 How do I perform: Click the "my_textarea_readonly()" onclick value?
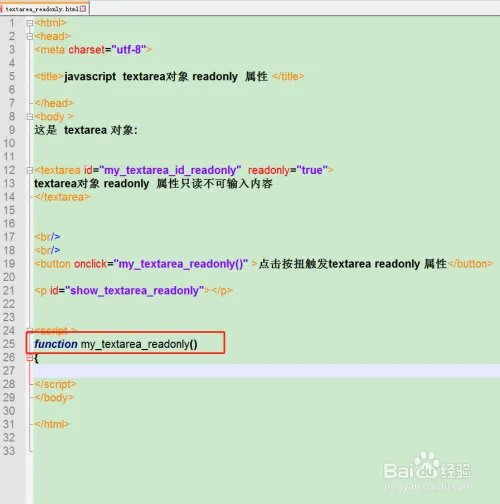(181, 264)
